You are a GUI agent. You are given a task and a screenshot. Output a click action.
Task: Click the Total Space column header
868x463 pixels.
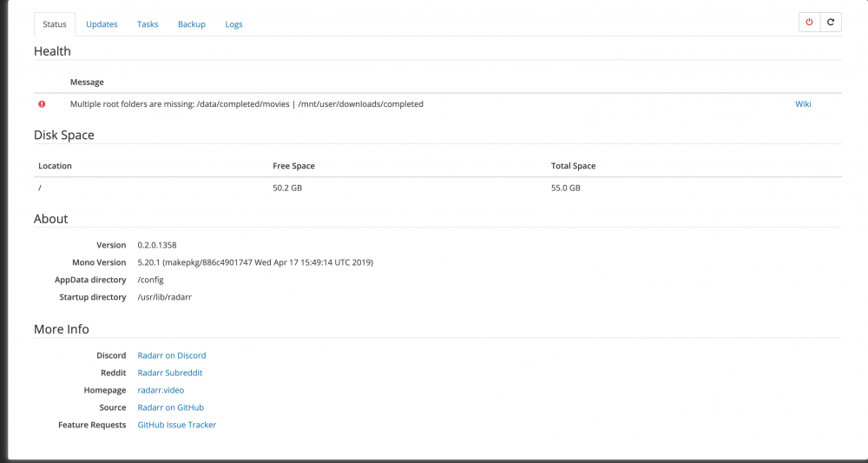pyautogui.click(x=574, y=166)
